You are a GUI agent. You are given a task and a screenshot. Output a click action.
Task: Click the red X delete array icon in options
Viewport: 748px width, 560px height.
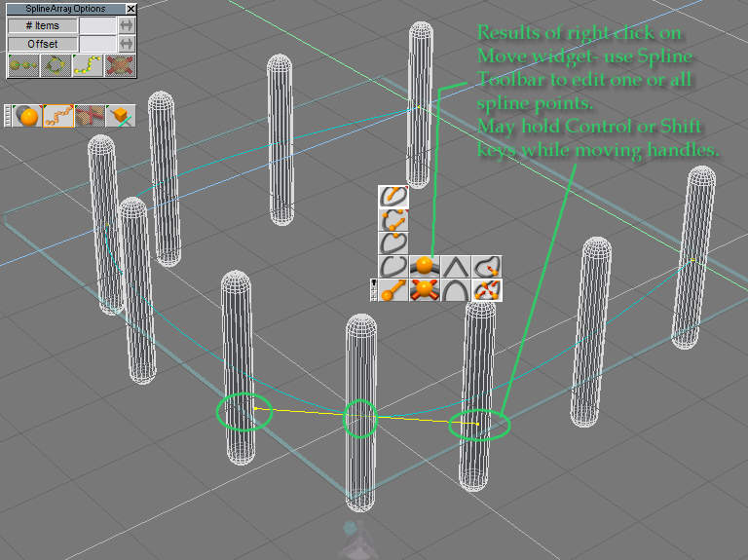(120, 65)
